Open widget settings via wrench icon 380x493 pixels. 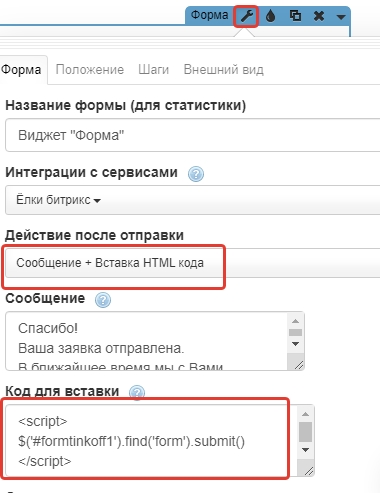(x=247, y=16)
